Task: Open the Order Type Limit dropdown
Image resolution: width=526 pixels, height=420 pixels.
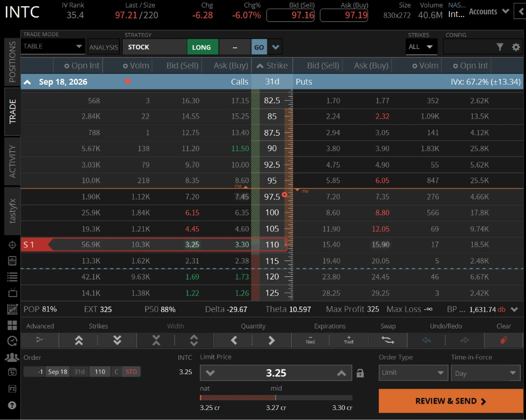Action: pyautogui.click(x=414, y=373)
